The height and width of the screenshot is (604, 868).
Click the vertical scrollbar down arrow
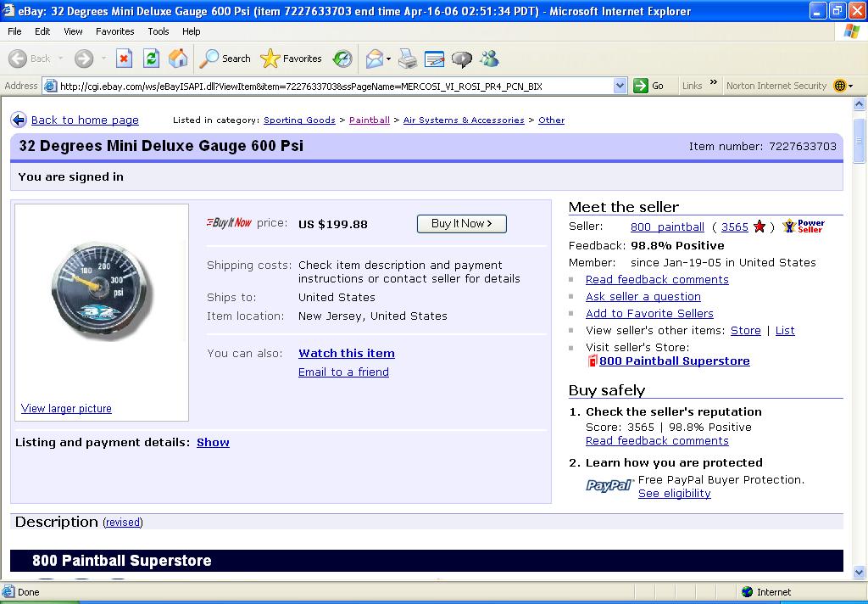(860, 573)
